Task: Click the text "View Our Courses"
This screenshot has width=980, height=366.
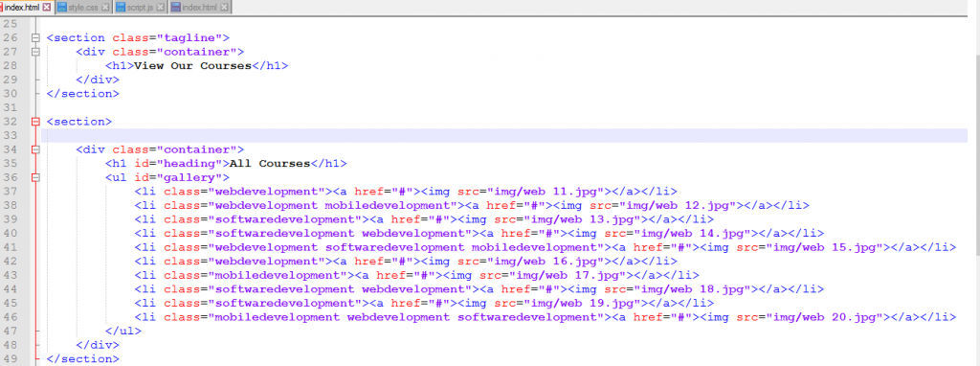Action: tap(193, 66)
